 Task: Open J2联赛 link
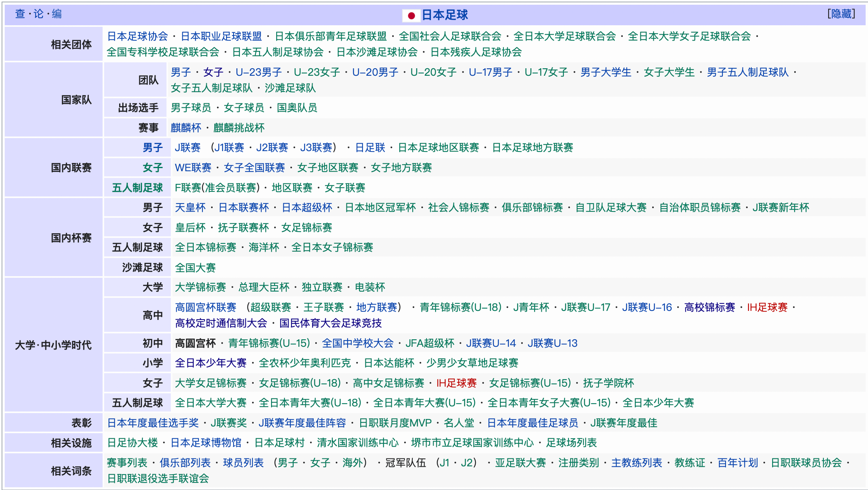point(272,148)
